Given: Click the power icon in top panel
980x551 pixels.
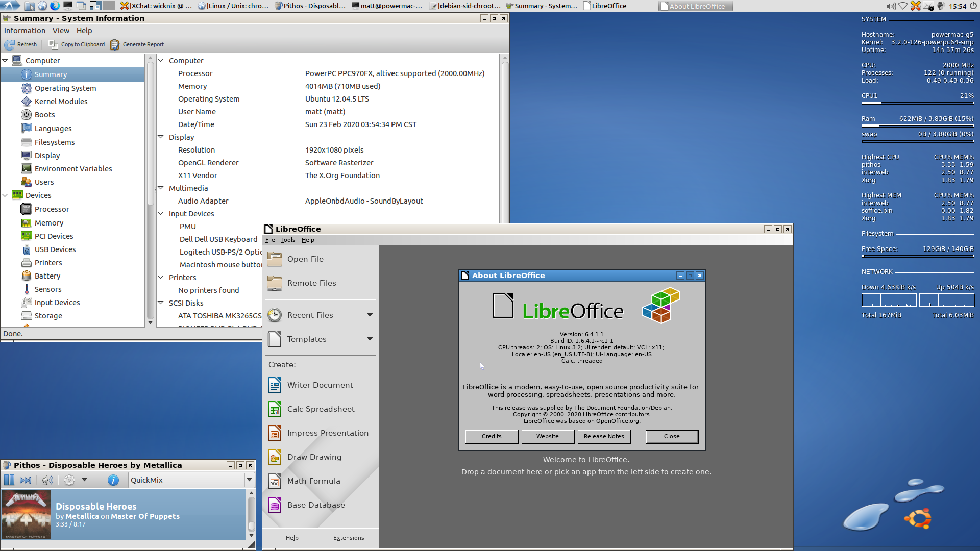Looking at the screenshot, I should click(x=973, y=6).
